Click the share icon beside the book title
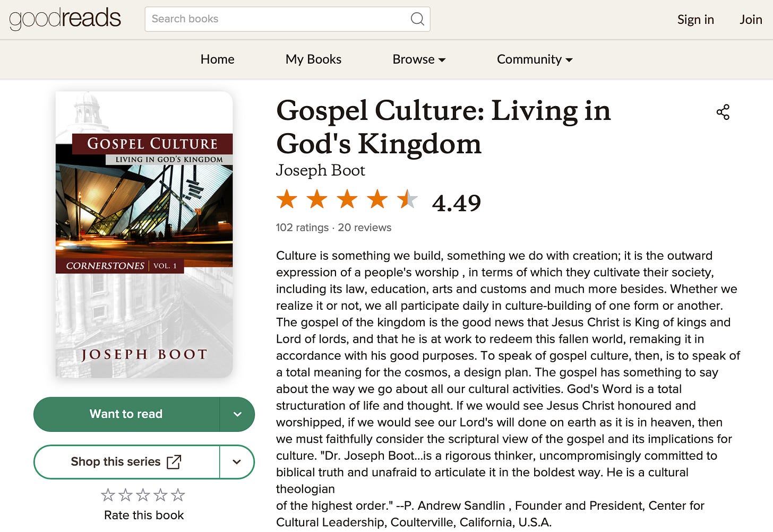Image resolution: width=773 pixels, height=532 pixels. coord(723,112)
